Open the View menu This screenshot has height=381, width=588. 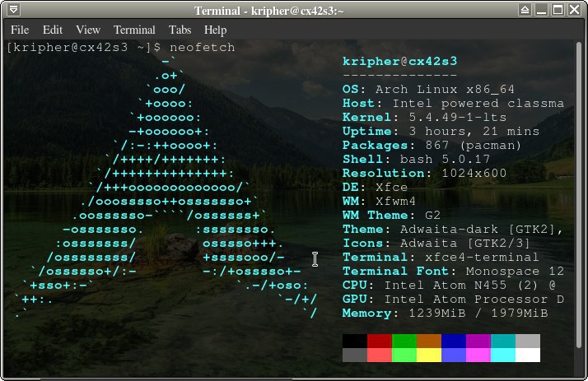coord(88,30)
